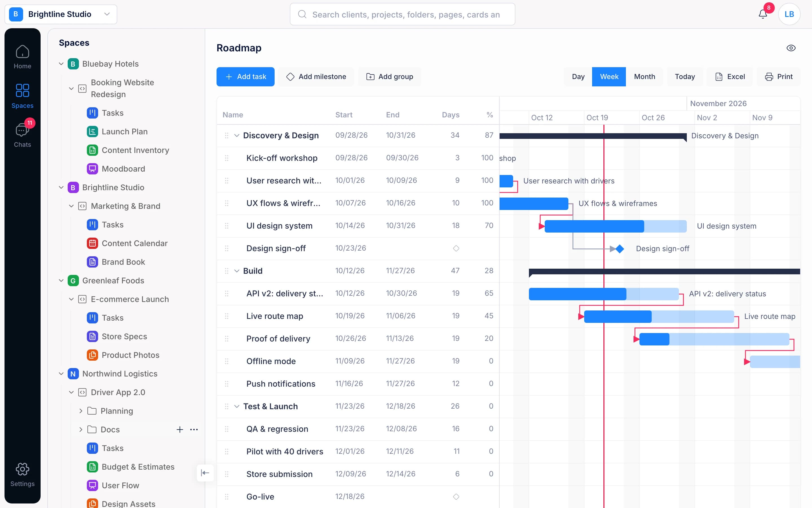This screenshot has height=508, width=812.
Task: Click the Design sign-off milestone diamond
Action: (x=619, y=249)
